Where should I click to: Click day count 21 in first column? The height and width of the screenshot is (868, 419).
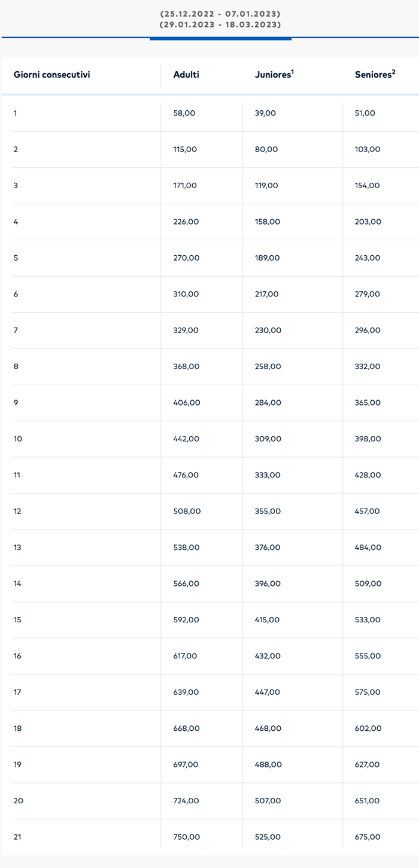coord(17,837)
